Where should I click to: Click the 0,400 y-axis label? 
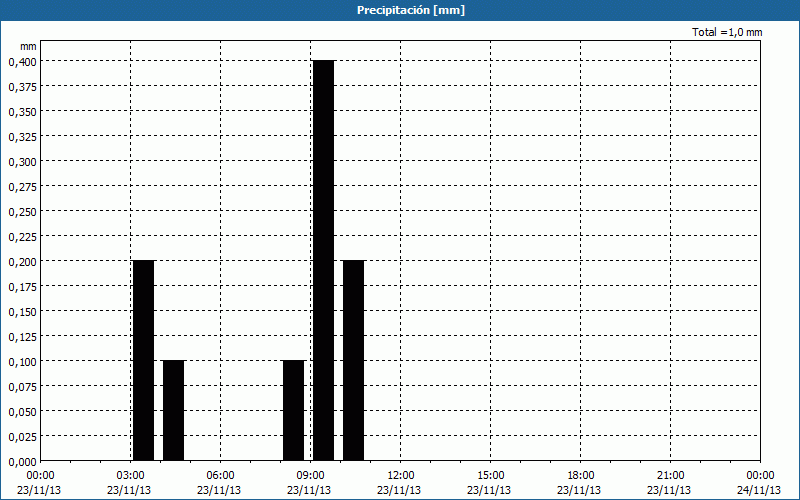[x=22, y=62]
